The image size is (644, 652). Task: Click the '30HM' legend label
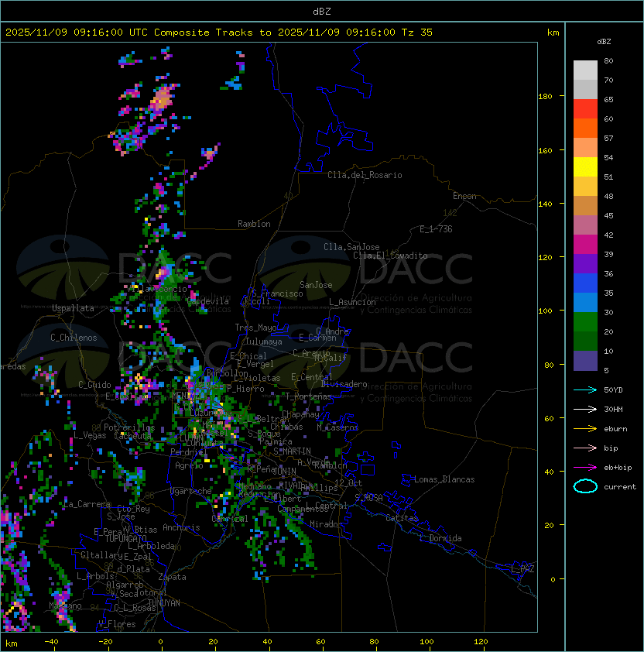tap(613, 409)
